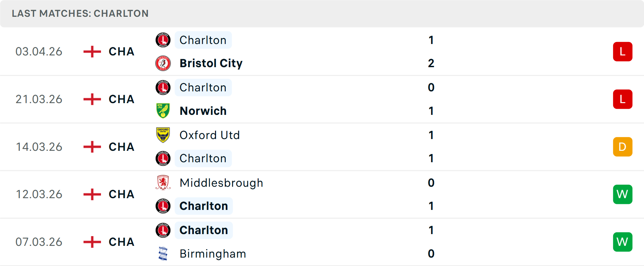Click the score 2 for Bristol City
This screenshot has width=644, height=266.
tap(431, 63)
